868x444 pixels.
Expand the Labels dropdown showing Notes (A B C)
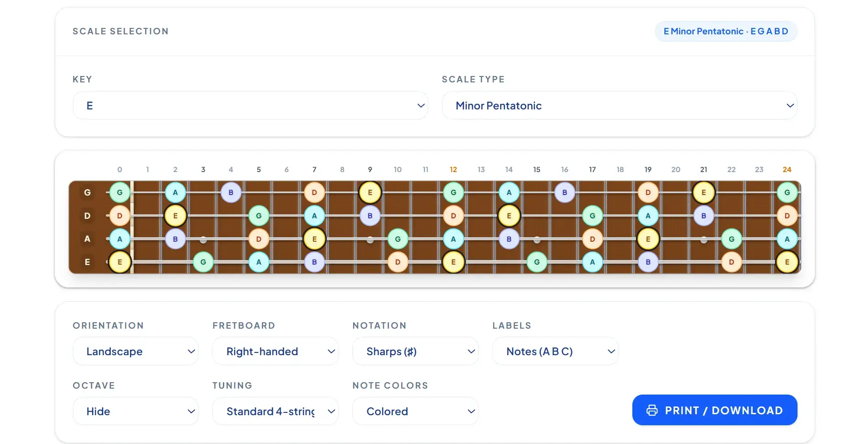coord(555,351)
